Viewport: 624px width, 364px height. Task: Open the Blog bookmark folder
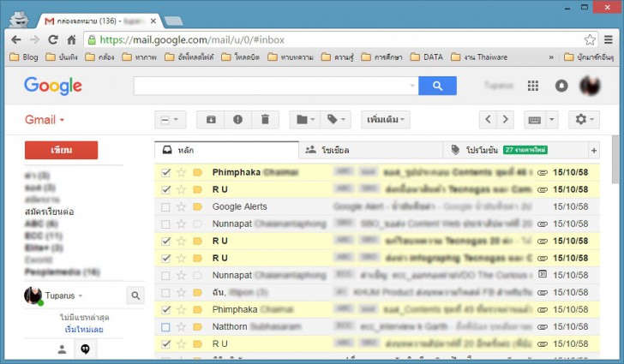(x=24, y=57)
